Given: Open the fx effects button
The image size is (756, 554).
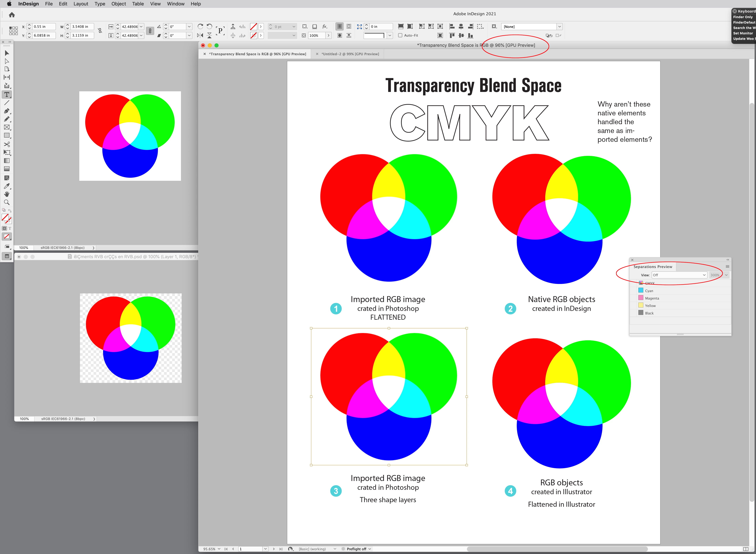Looking at the screenshot, I should click(x=324, y=26).
